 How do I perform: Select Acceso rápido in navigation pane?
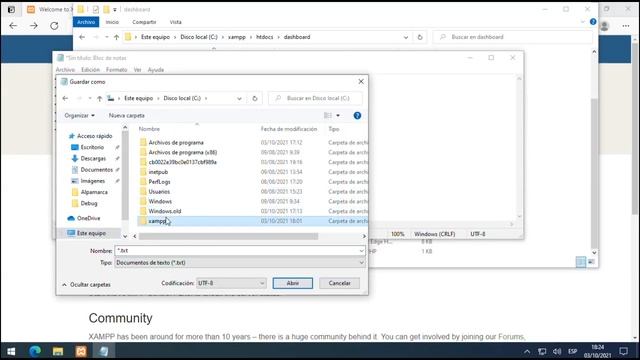coord(94,136)
